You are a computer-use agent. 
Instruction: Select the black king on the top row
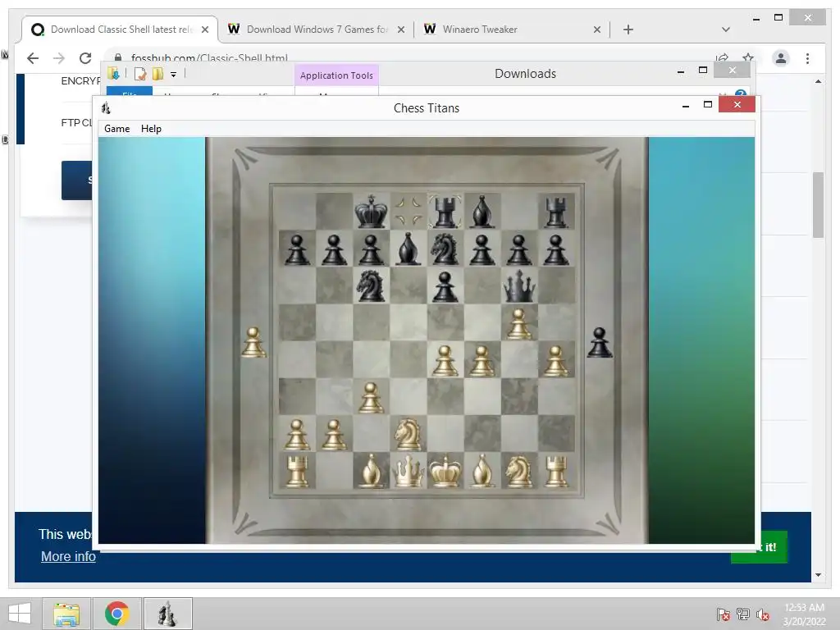pyautogui.click(x=372, y=211)
